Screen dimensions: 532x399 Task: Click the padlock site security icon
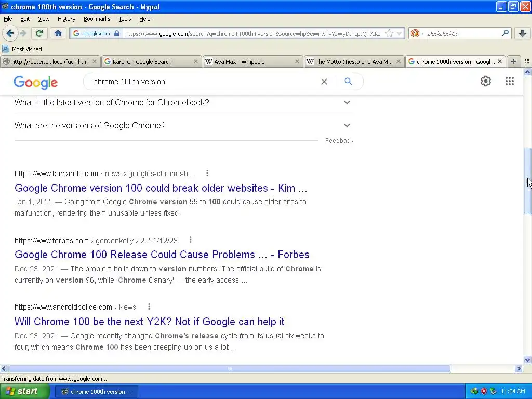(117, 33)
